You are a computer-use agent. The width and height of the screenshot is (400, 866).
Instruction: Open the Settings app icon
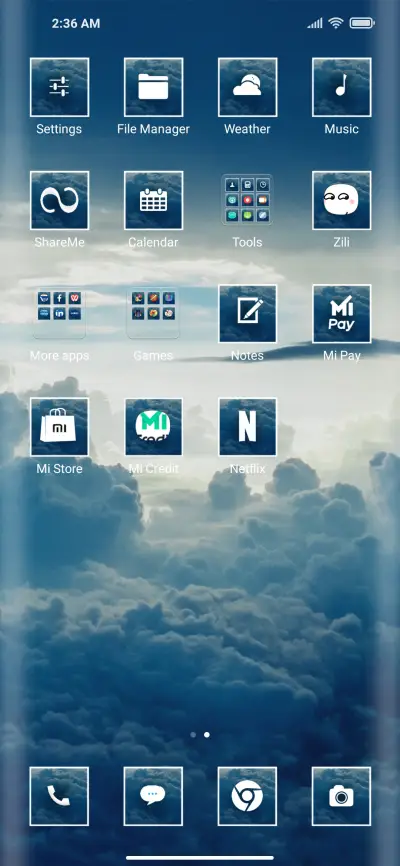[59, 87]
